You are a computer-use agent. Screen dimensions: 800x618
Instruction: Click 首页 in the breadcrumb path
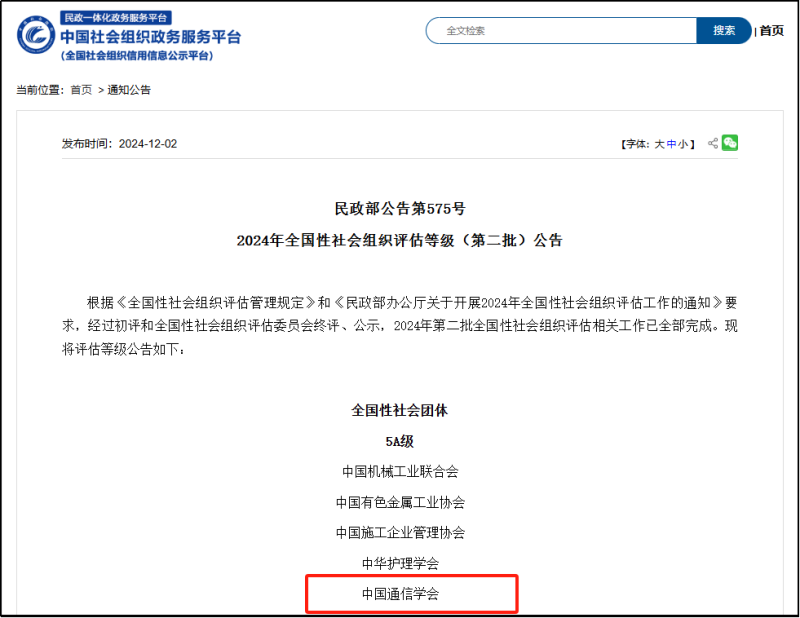pyautogui.click(x=81, y=90)
